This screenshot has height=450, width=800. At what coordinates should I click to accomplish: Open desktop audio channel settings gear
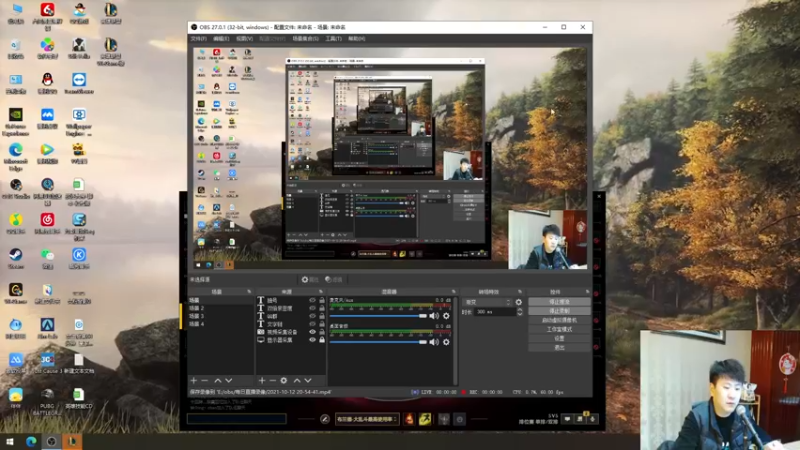(446, 342)
